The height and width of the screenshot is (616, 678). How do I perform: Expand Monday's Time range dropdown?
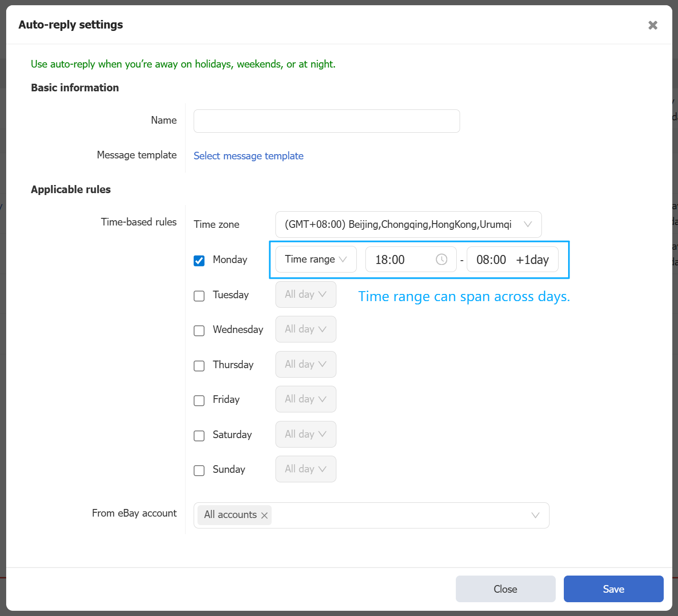click(315, 259)
